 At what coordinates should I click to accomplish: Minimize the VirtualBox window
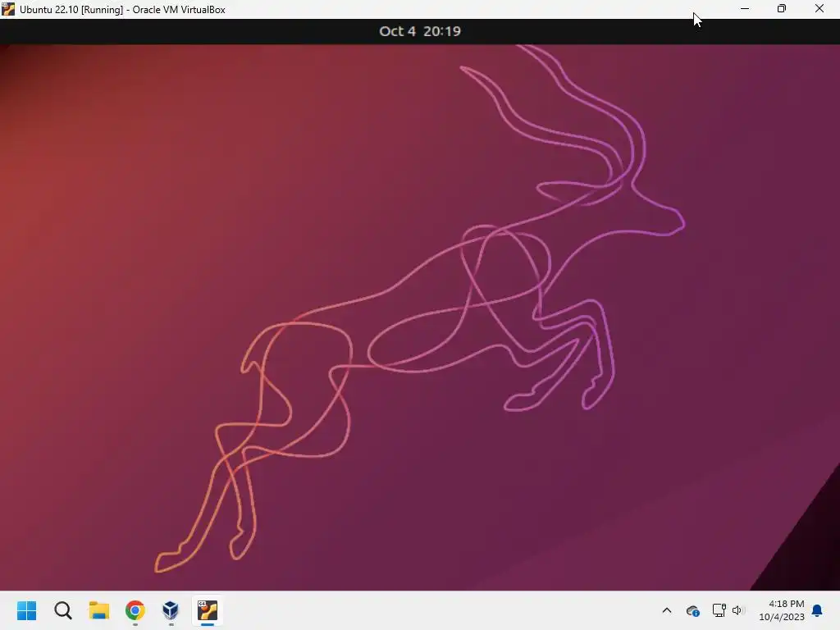(x=745, y=8)
